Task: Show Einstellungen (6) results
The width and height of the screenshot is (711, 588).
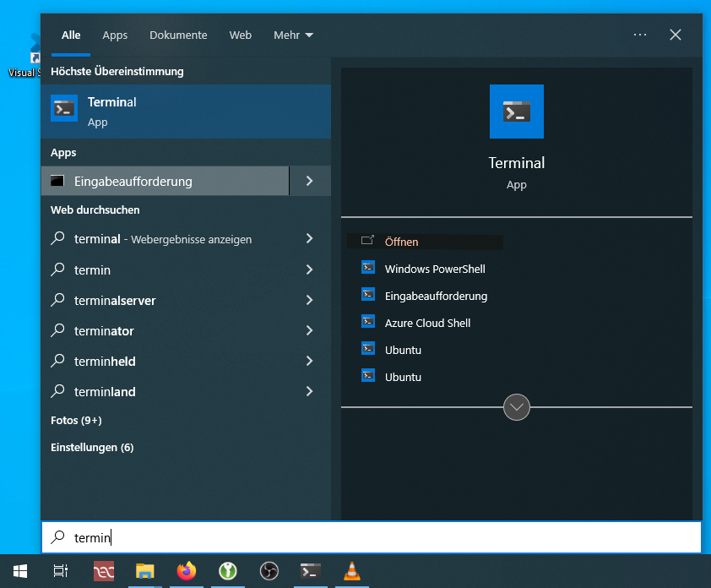Action: coord(92,448)
